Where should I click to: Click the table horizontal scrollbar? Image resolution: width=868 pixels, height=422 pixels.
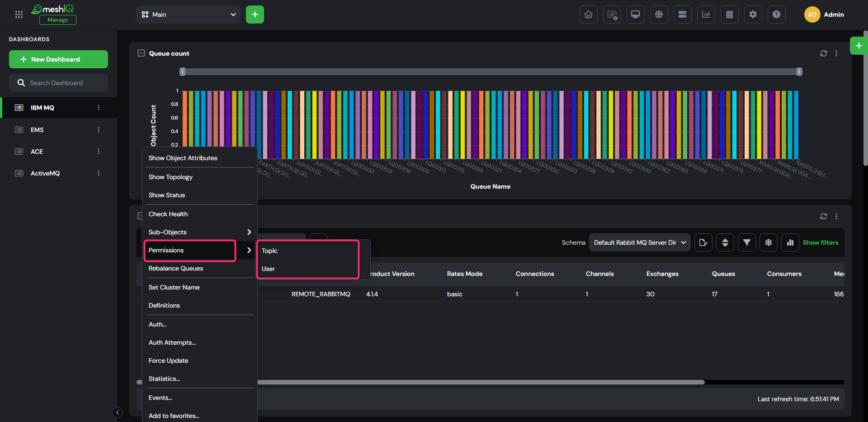(x=420, y=382)
